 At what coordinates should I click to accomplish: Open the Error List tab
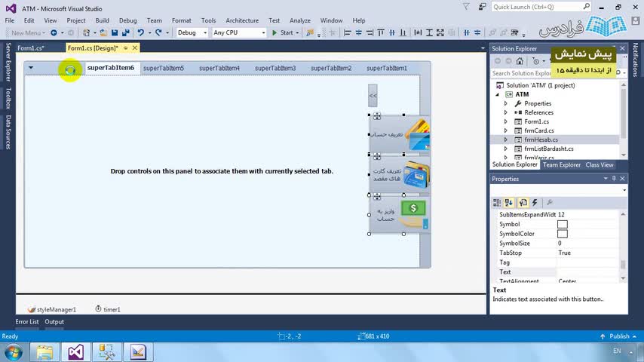coord(27,322)
